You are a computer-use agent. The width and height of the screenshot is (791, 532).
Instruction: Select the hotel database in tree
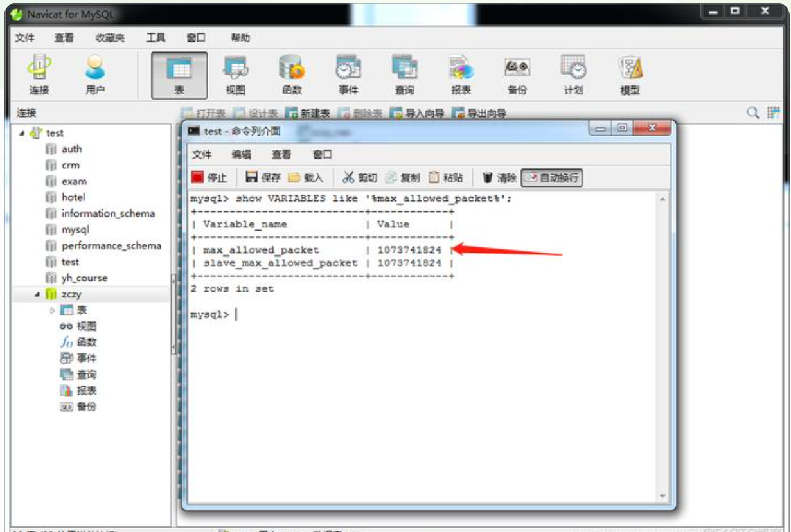point(73,197)
